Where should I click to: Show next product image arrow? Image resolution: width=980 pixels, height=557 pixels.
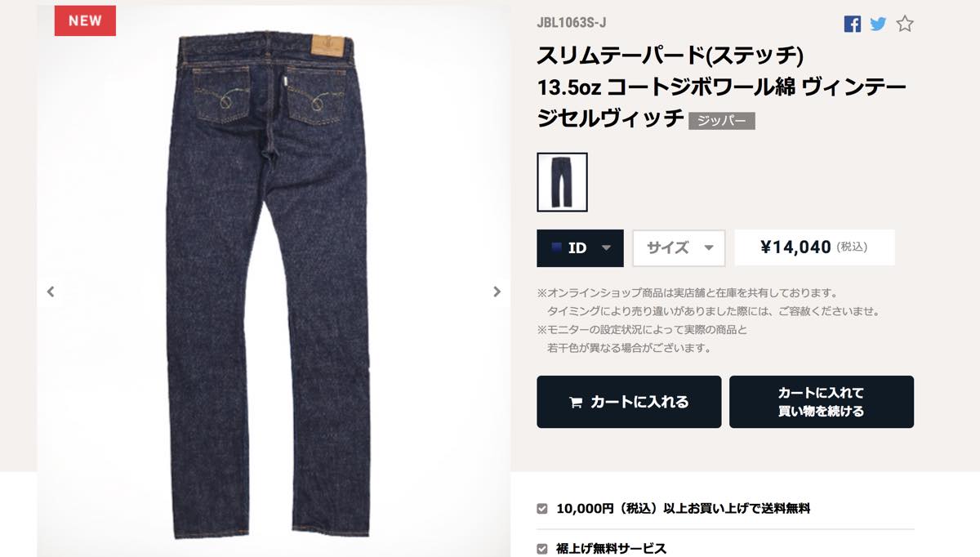point(497,292)
